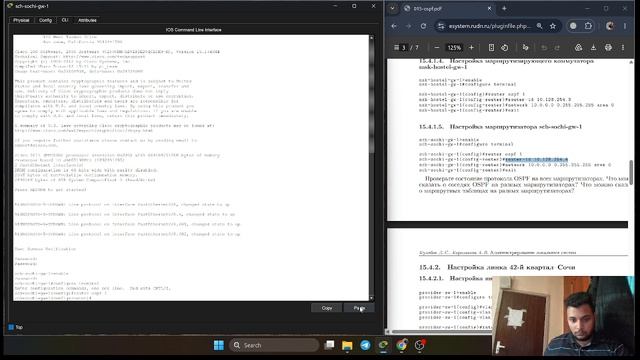
Task: Open Chrome three-dot menu
Action: pos(625,26)
